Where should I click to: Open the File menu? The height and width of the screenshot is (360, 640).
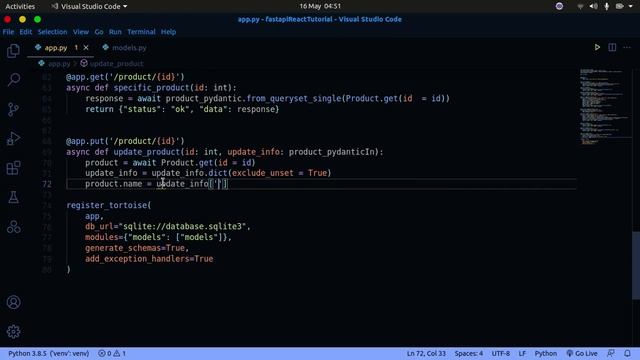8,32
